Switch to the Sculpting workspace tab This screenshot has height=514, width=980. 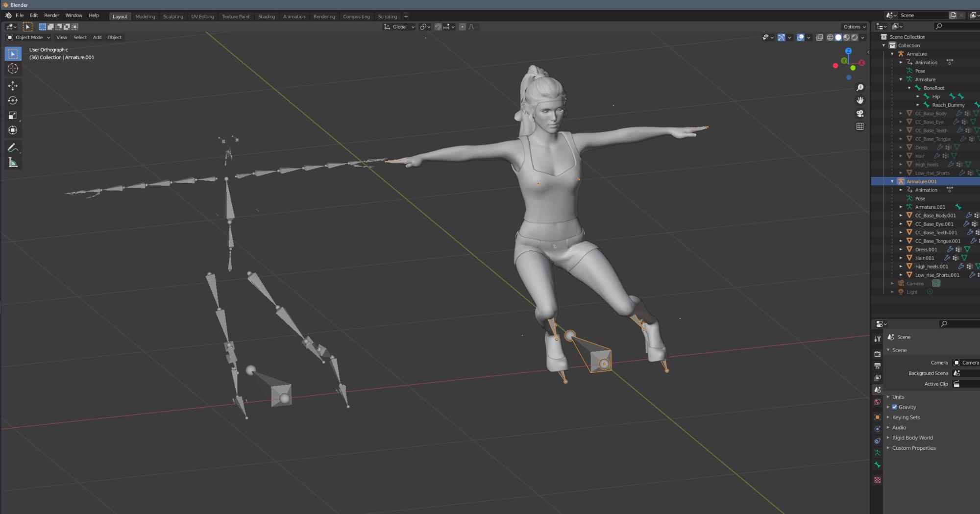173,17
